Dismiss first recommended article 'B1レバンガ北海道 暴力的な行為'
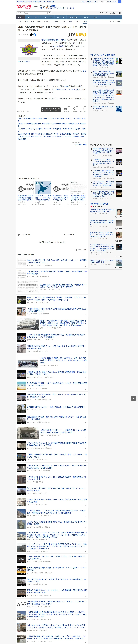 (x=86, y=266)
